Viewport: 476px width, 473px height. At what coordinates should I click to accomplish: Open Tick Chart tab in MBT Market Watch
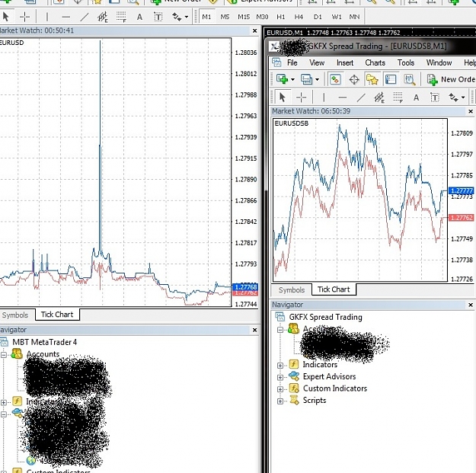coord(57,315)
